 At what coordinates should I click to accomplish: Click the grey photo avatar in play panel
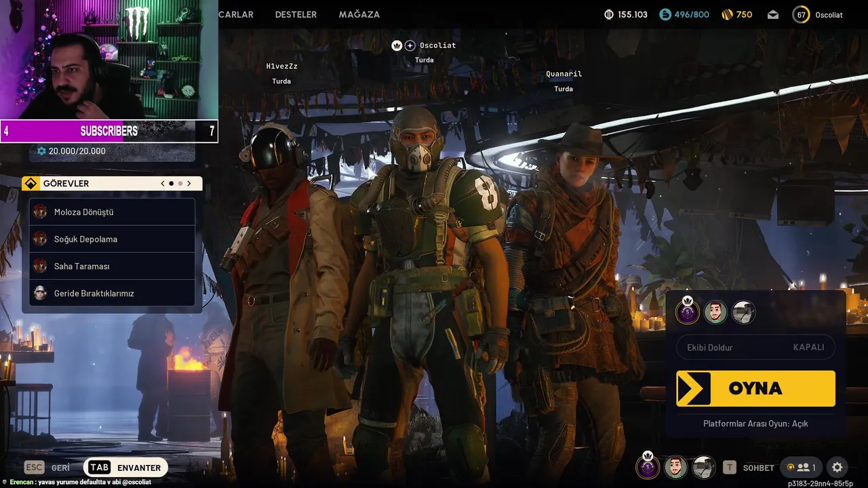point(743,312)
